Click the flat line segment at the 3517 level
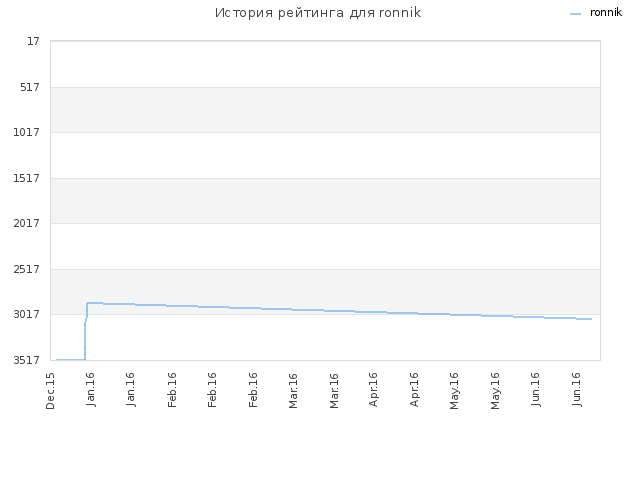 click(x=71, y=360)
